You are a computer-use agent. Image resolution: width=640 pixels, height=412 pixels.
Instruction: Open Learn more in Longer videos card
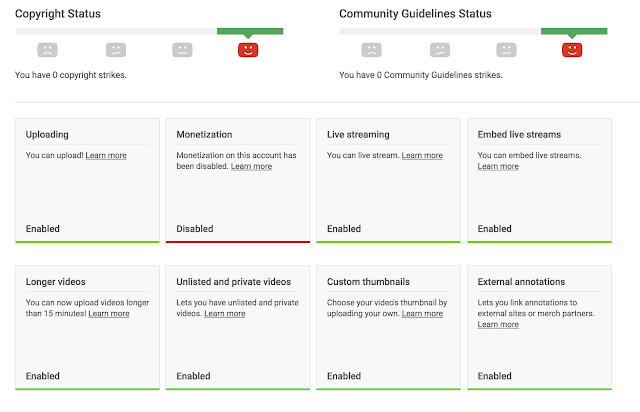109,314
